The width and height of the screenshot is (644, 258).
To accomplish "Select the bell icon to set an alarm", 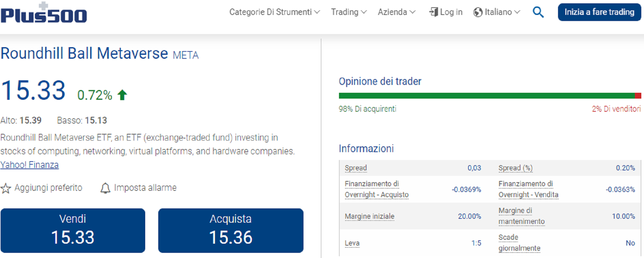I will click(105, 188).
